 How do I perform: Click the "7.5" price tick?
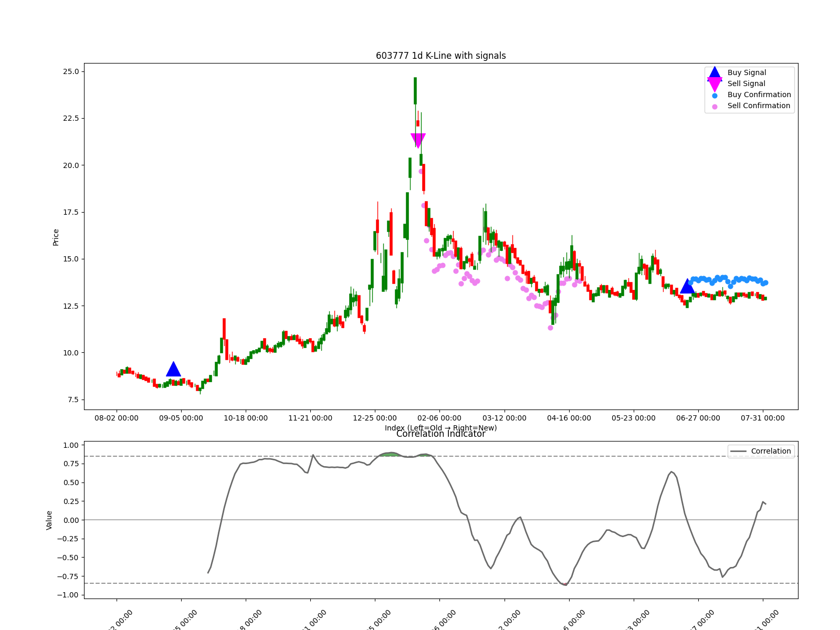[x=73, y=400]
